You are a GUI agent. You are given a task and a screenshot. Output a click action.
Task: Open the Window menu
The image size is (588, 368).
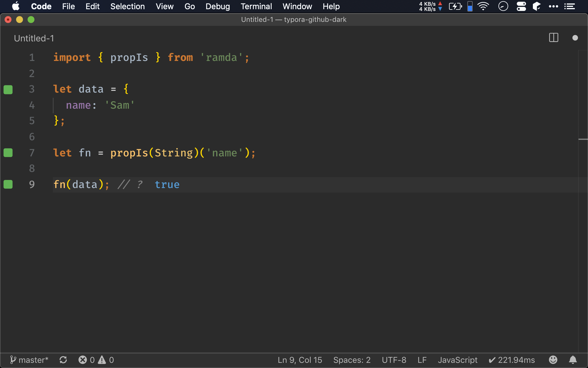297,6
